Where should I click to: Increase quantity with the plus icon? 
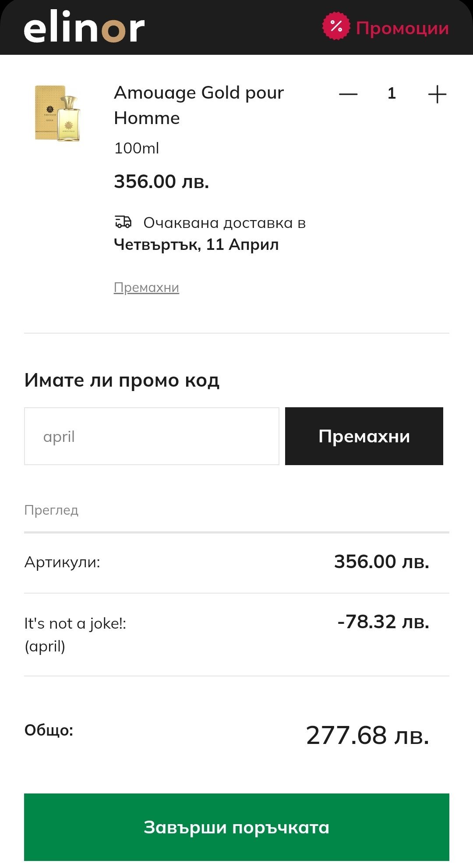(x=437, y=94)
